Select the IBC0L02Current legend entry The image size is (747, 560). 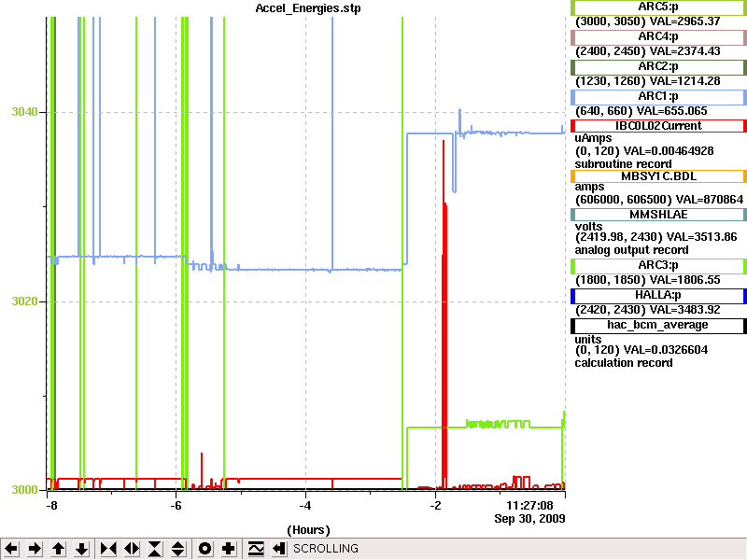[658, 126]
